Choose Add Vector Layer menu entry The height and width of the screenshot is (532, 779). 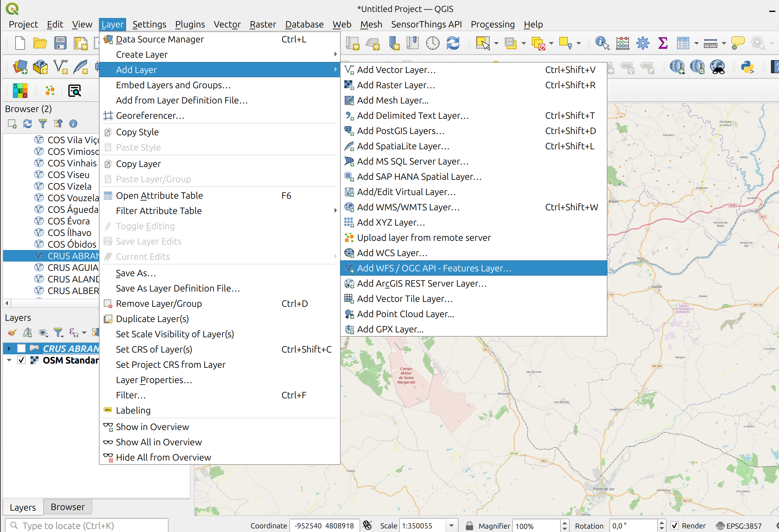coord(474,70)
